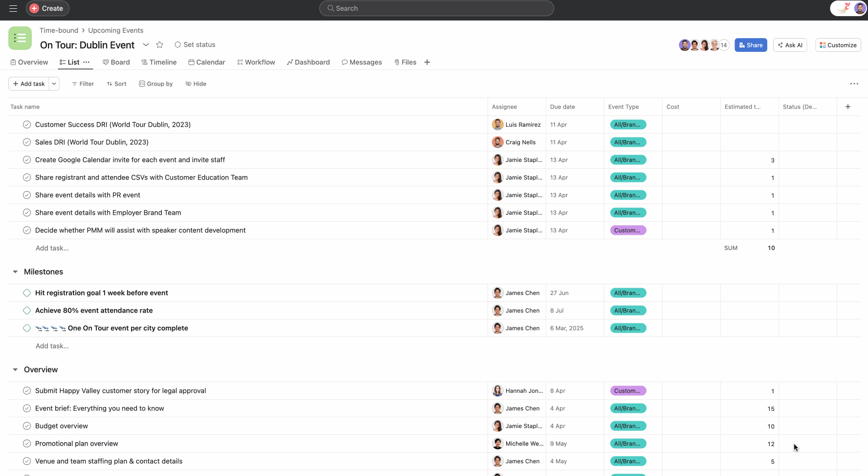Open Ask AI
This screenshot has width=868, height=476.
pos(790,45)
